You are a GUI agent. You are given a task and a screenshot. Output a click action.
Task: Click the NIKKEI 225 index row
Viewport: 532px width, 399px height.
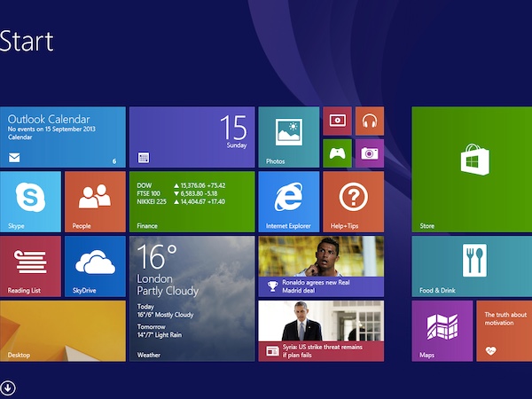coord(181,202)
